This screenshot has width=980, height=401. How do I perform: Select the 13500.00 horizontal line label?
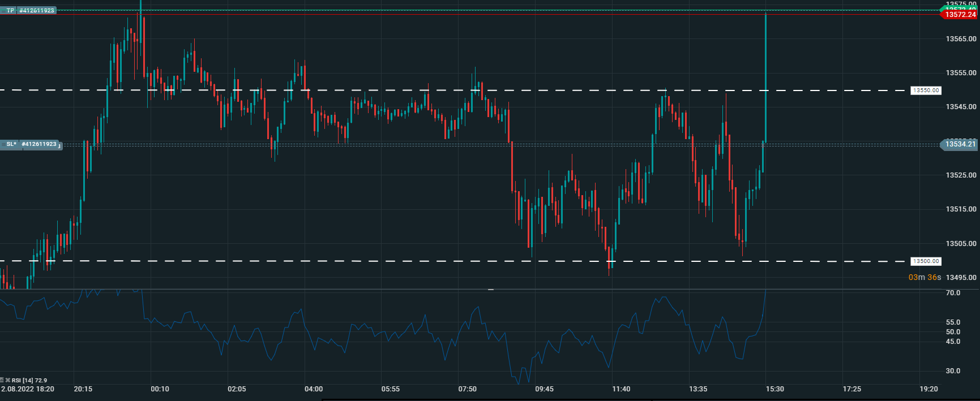click(926, 261)
